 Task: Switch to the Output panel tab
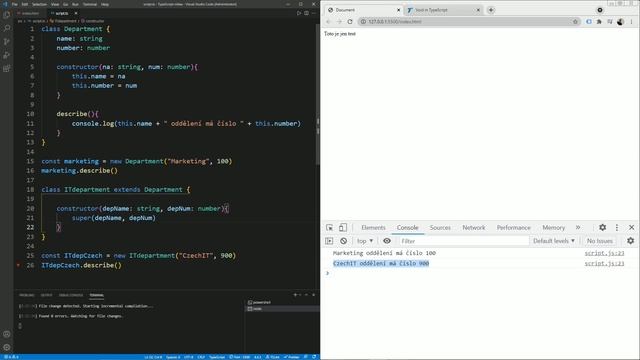pyautogui.click(x=46, y=295)
